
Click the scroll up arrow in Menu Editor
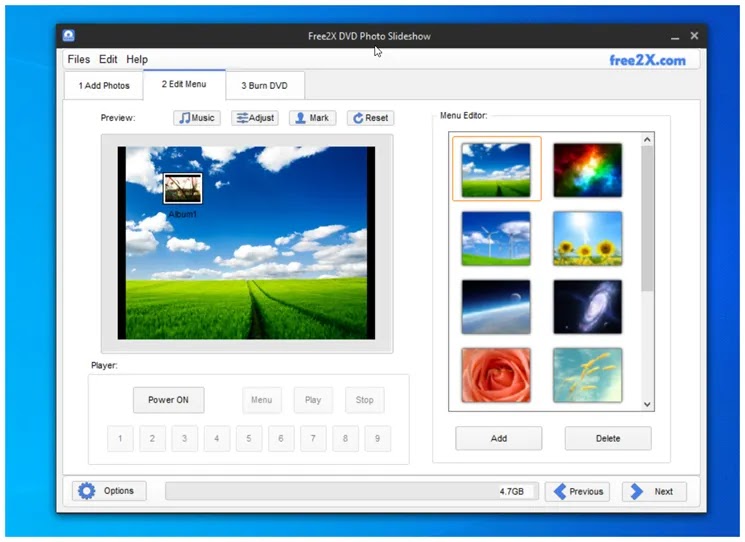[647, 139]
